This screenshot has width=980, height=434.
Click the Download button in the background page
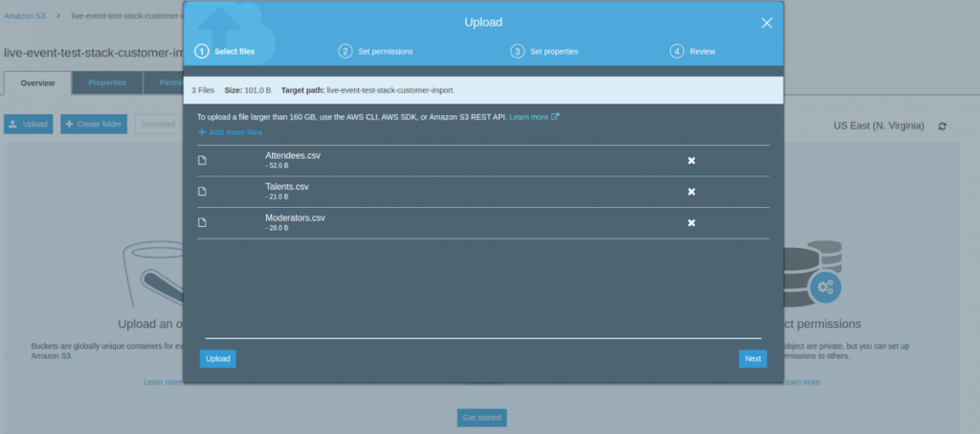coord(158,124)
